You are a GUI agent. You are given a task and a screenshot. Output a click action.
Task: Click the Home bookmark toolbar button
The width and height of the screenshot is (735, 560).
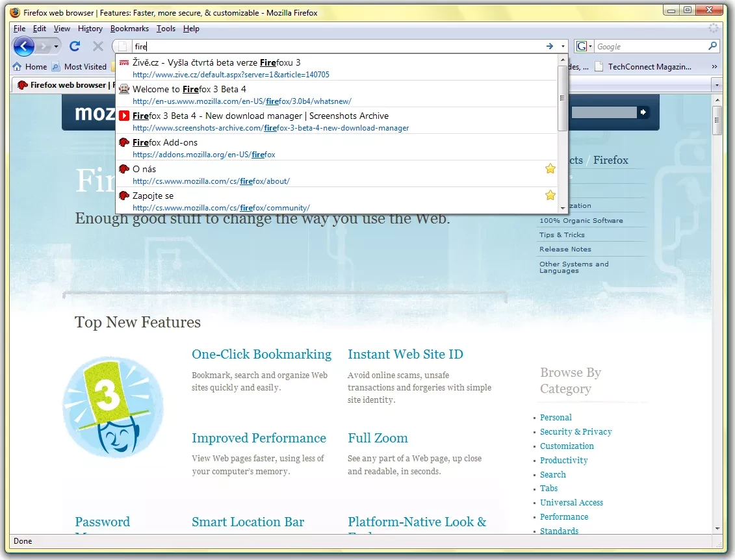[29, 66]
